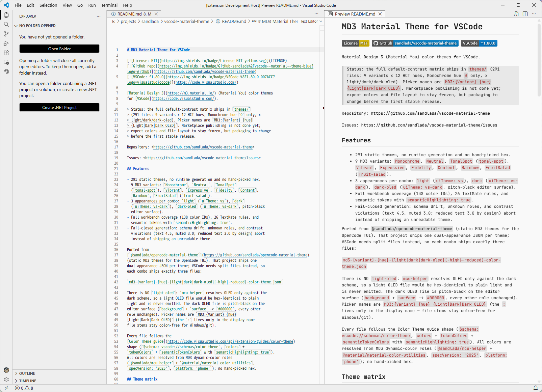The height and width of the screenshot is (392, 542).
Task: Click the E: drive breadcrumb segment
Action: 114,21
